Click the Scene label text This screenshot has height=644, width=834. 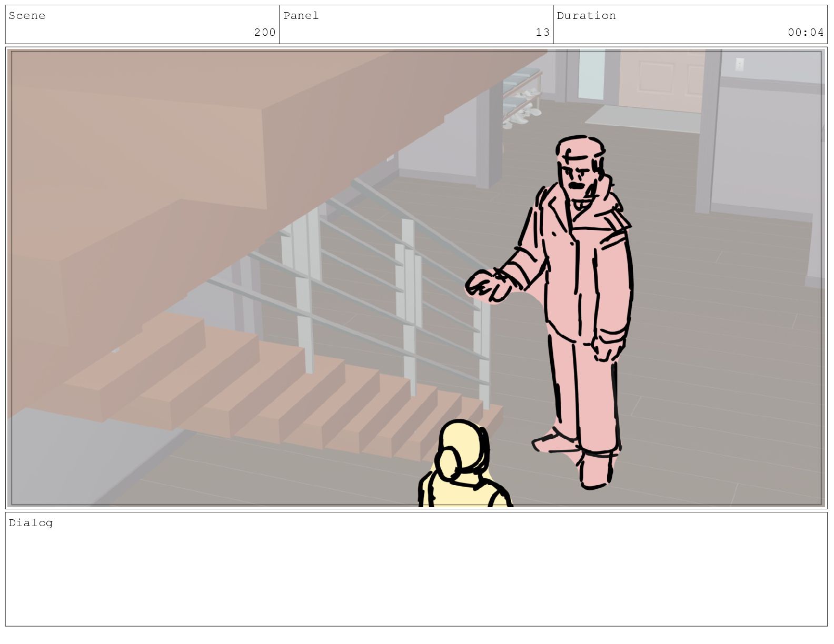[27, 16]
